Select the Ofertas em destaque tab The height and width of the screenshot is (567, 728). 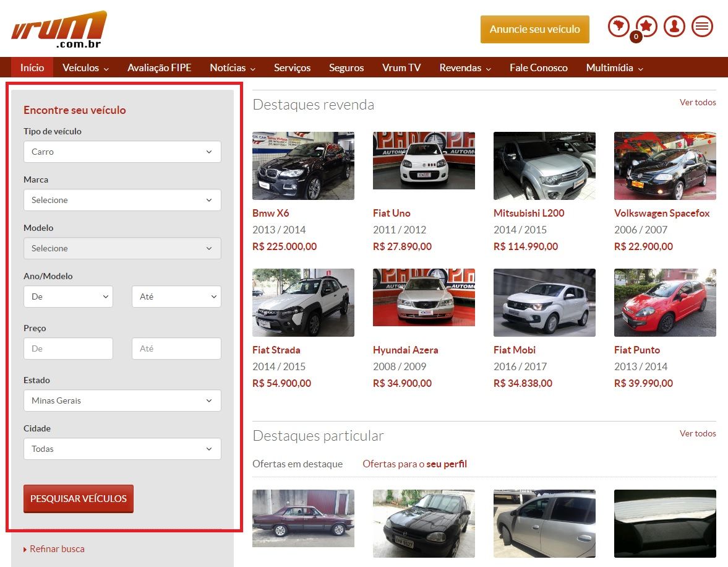tap(298, 464)
